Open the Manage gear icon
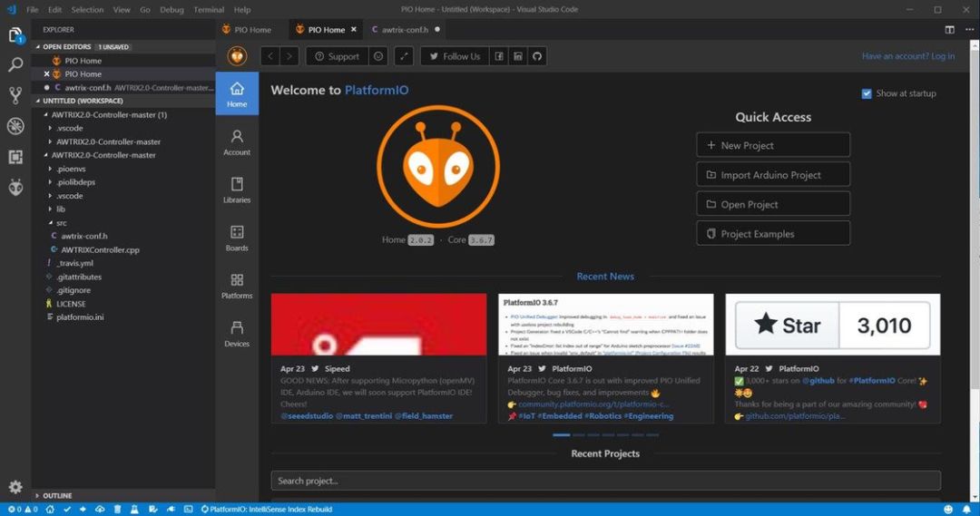 point(15,487)
